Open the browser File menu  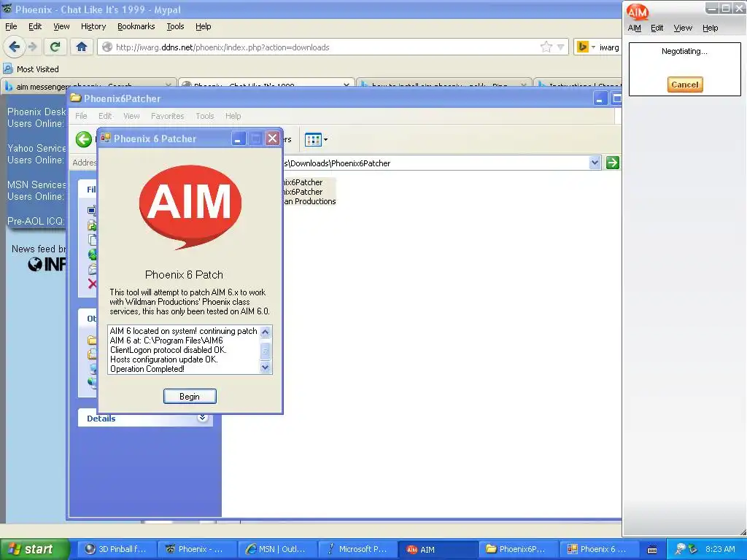tap(11, 27)
